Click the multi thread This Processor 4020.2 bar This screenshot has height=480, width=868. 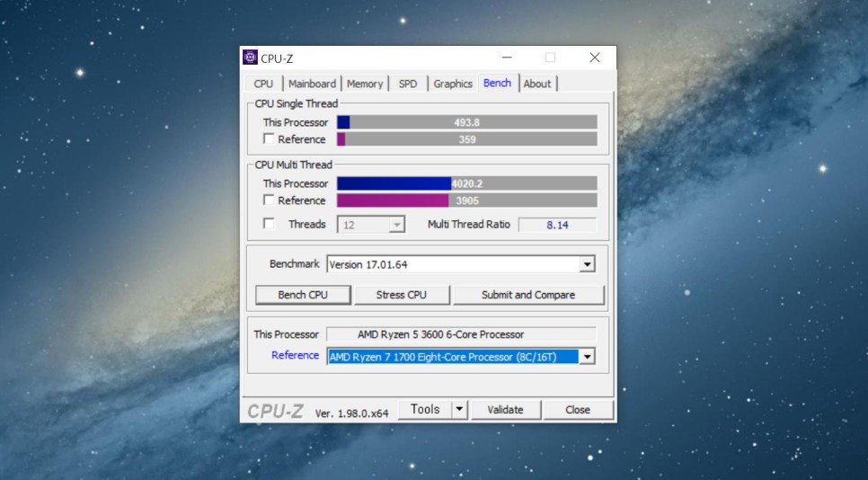pyautogui.click(x=466, y=183)
